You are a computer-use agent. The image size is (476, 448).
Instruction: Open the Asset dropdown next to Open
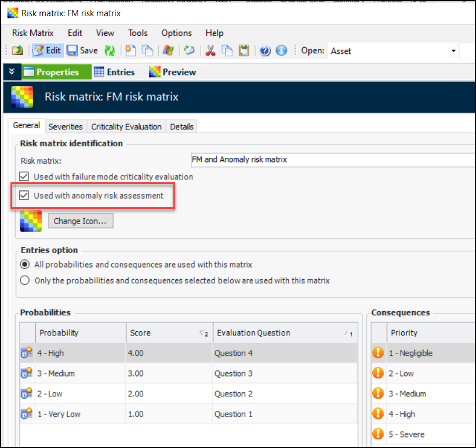pyautogui.click(x=453, y=51)
